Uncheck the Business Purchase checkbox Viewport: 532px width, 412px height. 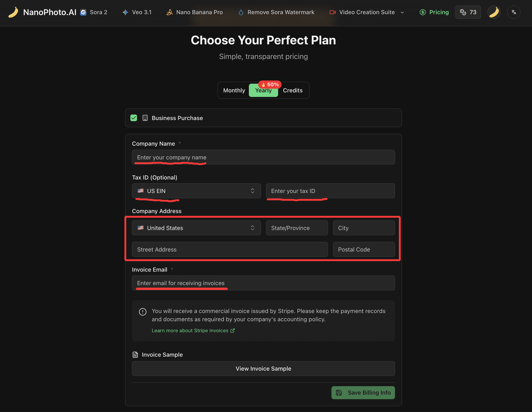pos(134,118)
